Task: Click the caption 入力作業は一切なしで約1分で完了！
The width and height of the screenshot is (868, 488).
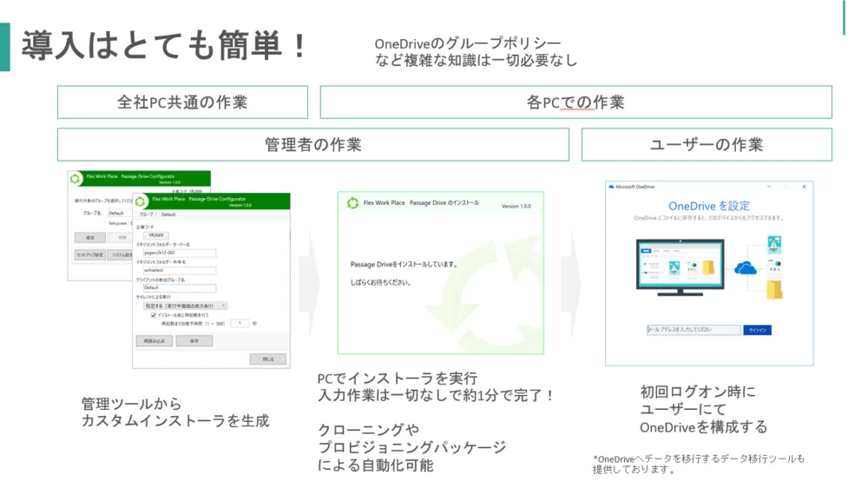Action: pyautogui.click(x=436, y=395)
